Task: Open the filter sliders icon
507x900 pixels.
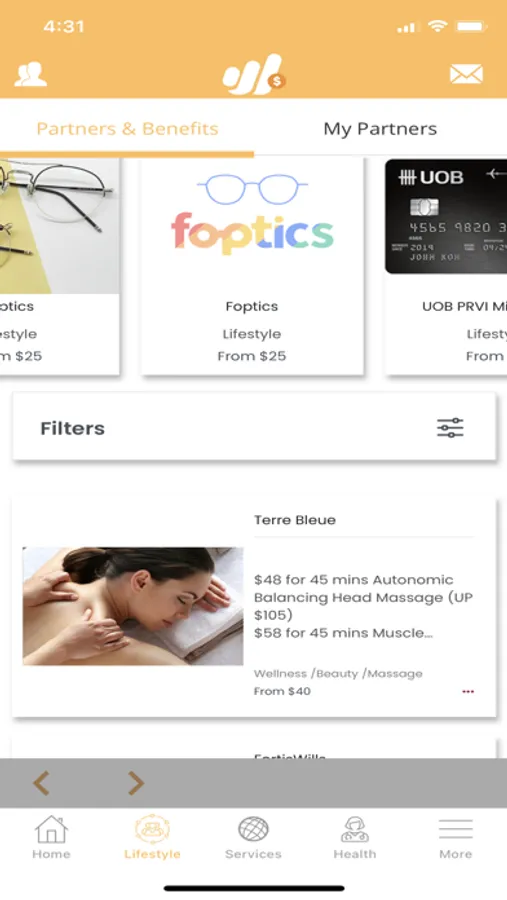Action: pyautogui.click(x=450, y=428)
